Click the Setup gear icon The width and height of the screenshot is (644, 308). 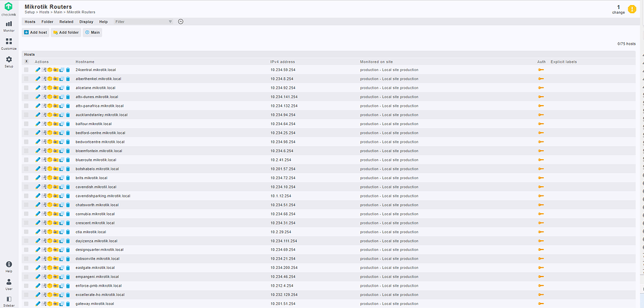[x=9, y=61]
